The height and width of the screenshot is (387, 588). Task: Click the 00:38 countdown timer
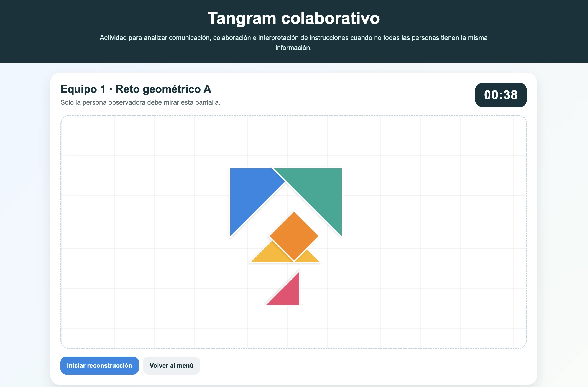501,95
